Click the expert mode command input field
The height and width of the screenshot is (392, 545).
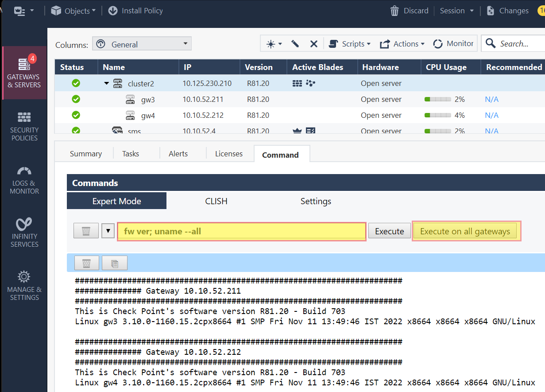(x=241, y=231)
